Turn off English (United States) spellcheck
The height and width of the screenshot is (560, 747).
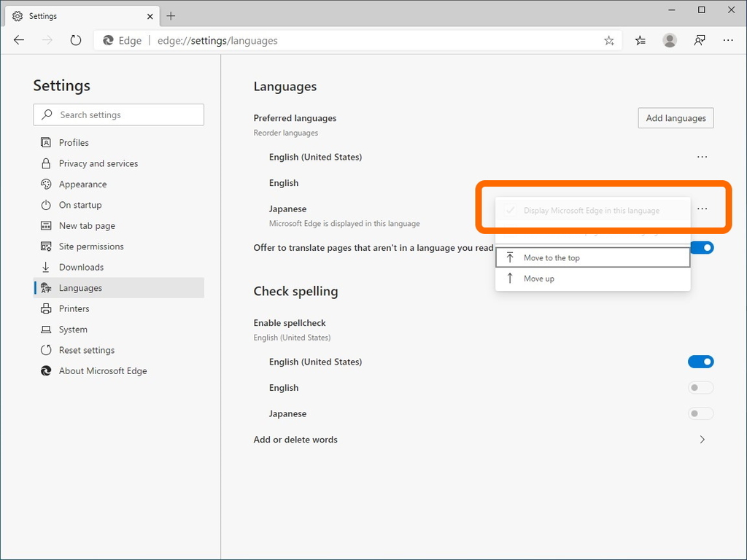701,362
